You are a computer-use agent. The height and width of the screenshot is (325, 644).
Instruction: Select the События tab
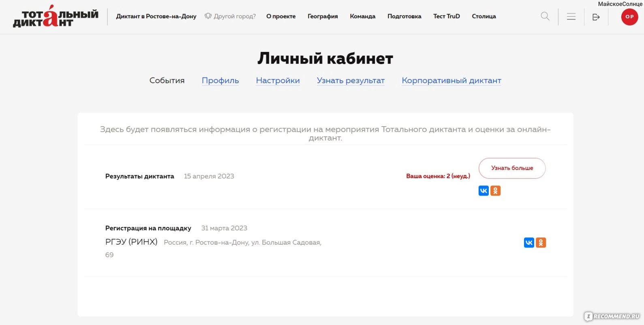167,80
